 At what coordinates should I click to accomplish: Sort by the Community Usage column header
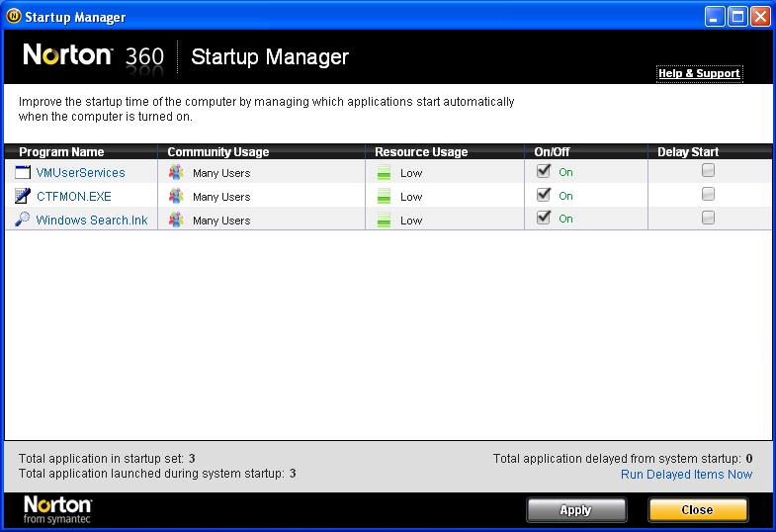(262, 152)
